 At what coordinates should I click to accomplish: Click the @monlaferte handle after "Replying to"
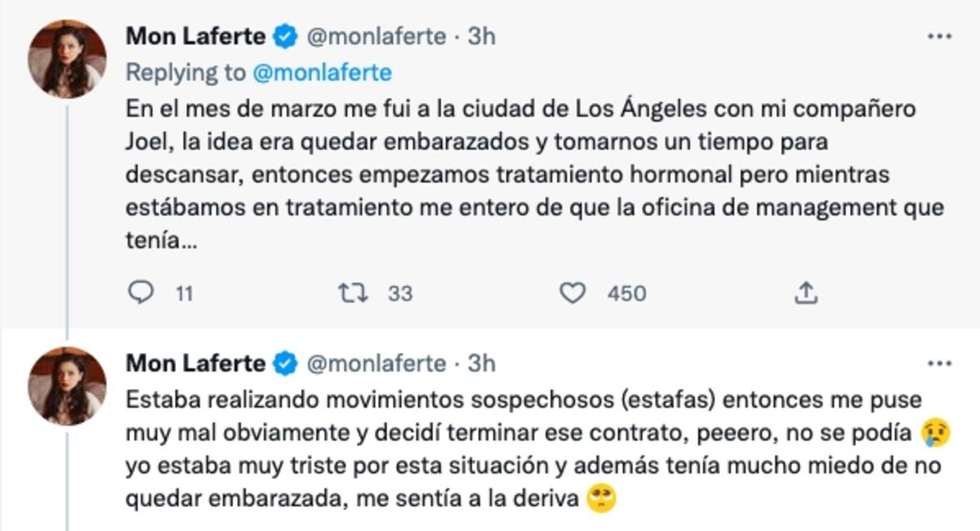tap(323, 73)
